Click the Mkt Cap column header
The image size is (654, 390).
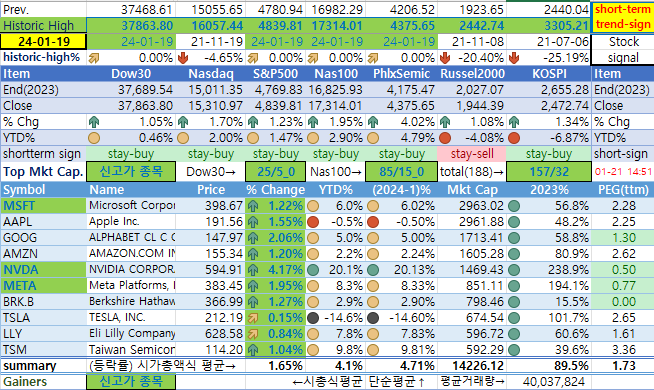(472, 190)
